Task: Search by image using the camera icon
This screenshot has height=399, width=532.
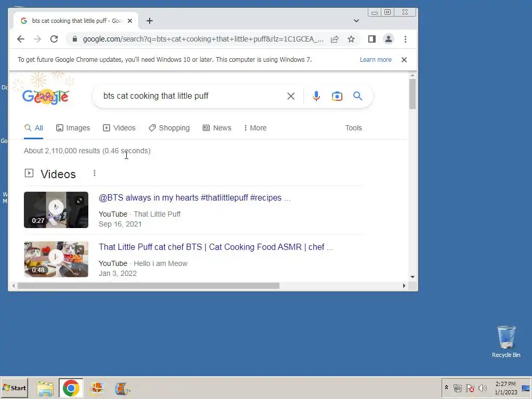Action: click(337, 96)
